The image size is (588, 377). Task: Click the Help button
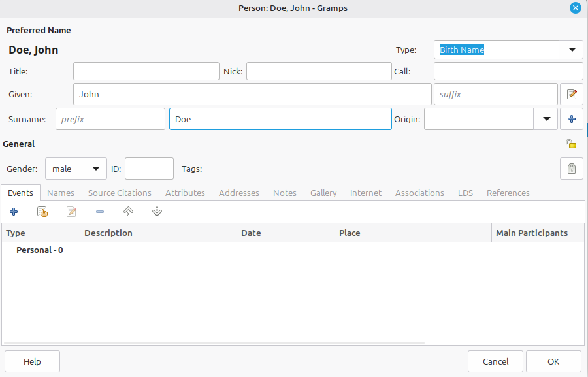click(x=32, y=361)
